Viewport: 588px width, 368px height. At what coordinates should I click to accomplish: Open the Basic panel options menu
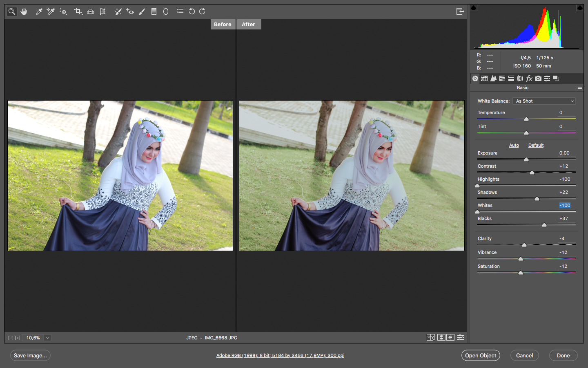click(579, 88)
